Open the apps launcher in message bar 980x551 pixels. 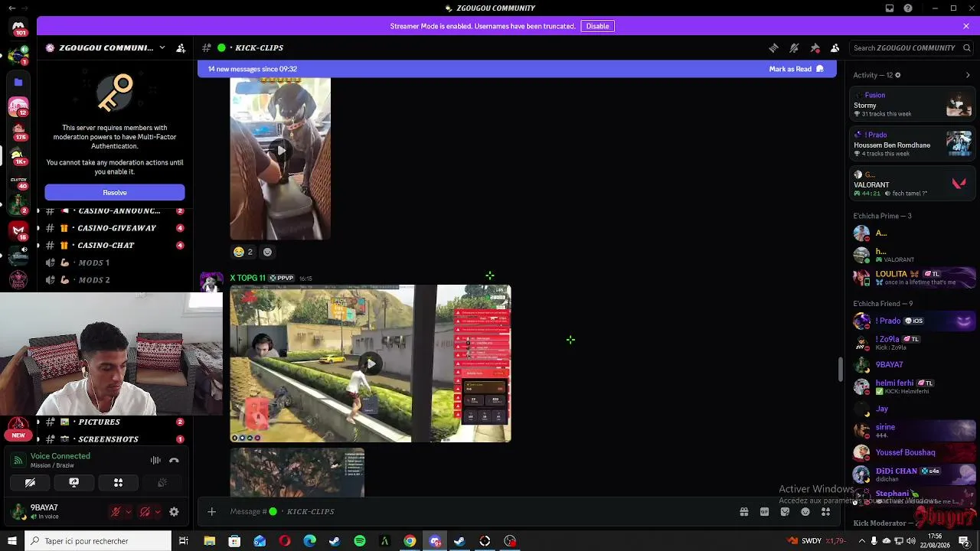[826, 512]
